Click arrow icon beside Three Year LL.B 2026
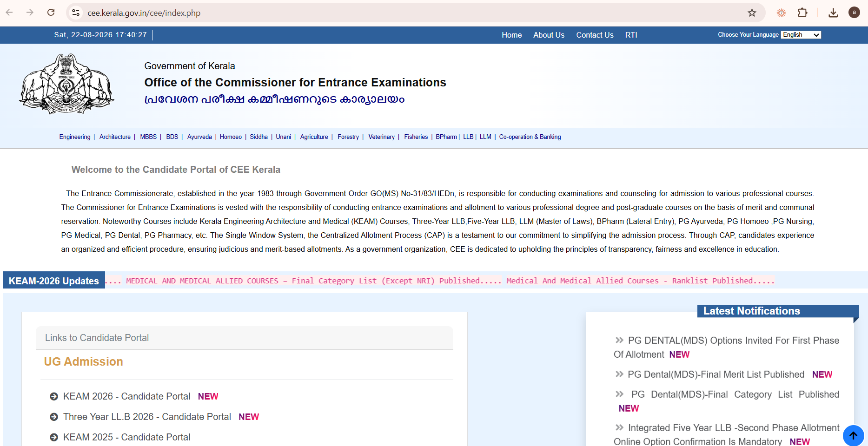This screenshot has width=868, height=446. (54, 417)
